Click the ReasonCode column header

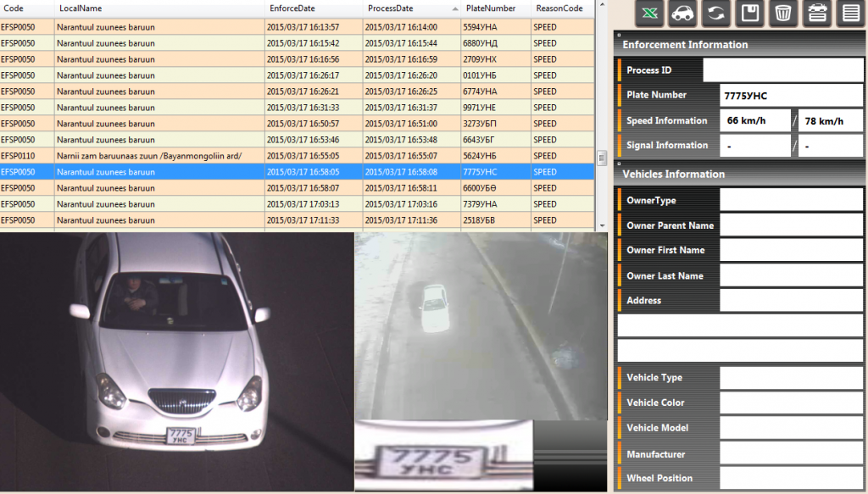coord(558,8)
